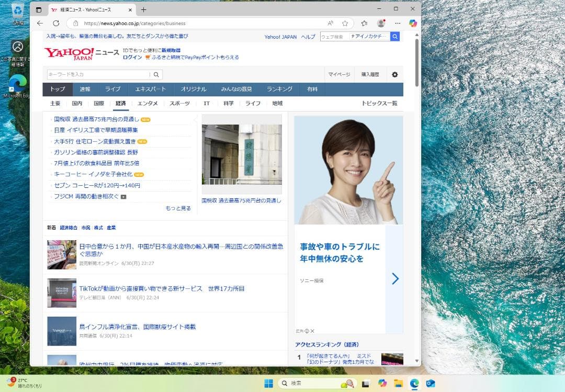Image resolution: width=565 pixels, height=392 pixels.
Task: Switch to the エンタメ category tab
Action: pyautogui.click(x=147, y=104)
